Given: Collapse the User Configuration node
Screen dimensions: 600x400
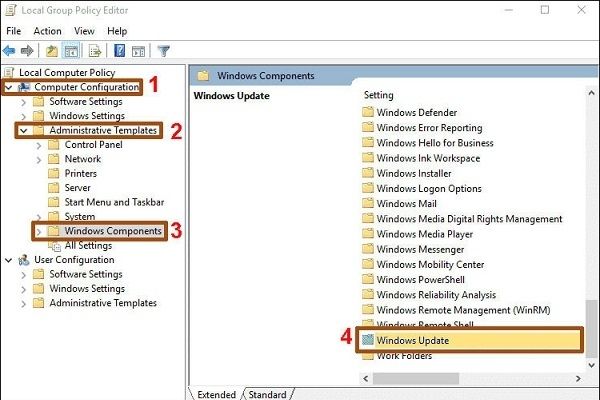Looking at the screenshot, I should click(x=8, y=260).
